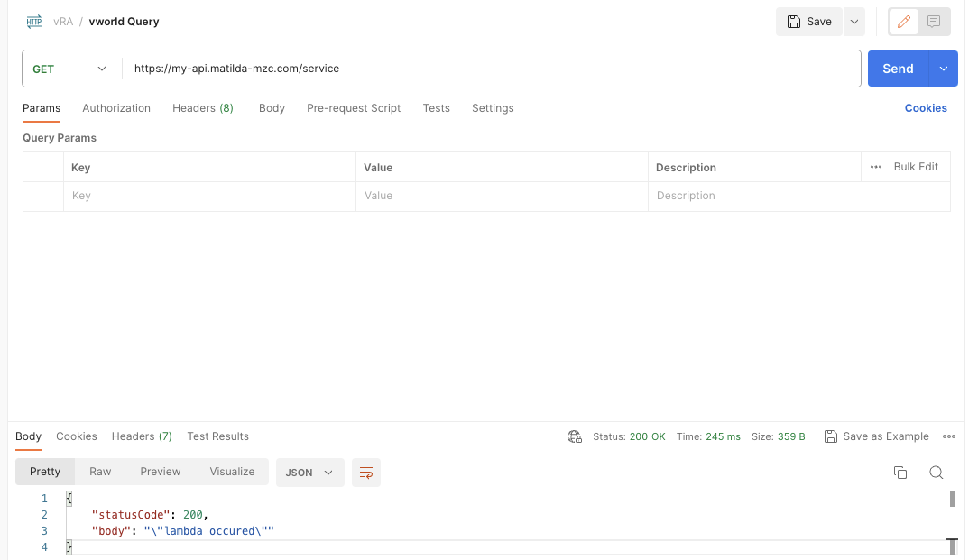
Task: Click the Description column header
Action: point(686,168)
